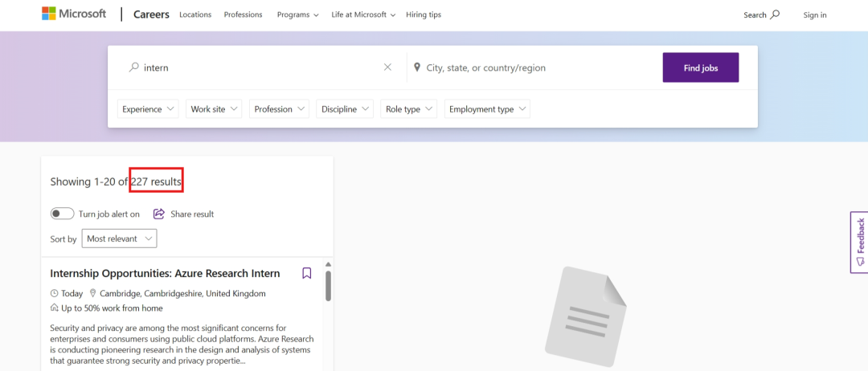Image resolution: width=868 pixels, height=371 pixels.
Task: Open the Work site filter dropdown
Action: click(x=214, y=109)
